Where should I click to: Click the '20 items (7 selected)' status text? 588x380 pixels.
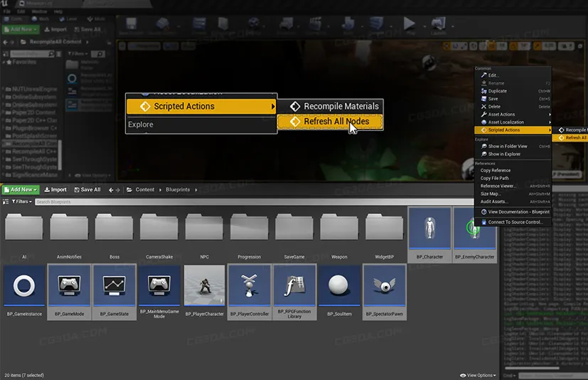(24, 375)
